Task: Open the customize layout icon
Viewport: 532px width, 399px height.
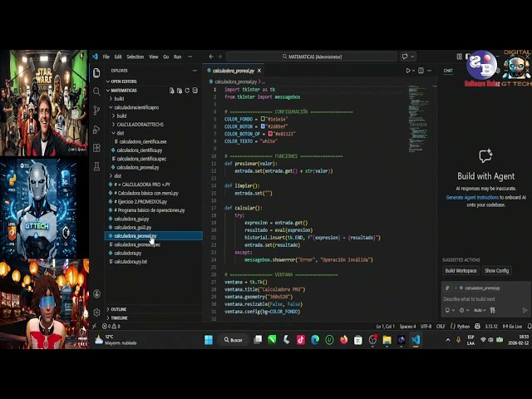Action: 460,57
